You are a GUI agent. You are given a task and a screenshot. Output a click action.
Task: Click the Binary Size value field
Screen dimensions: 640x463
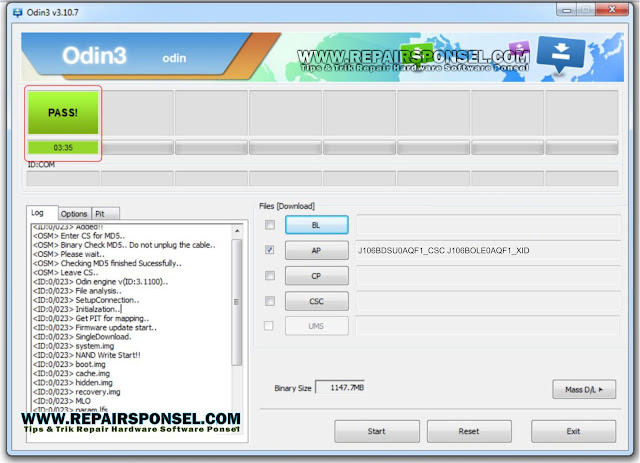point(340,387)
